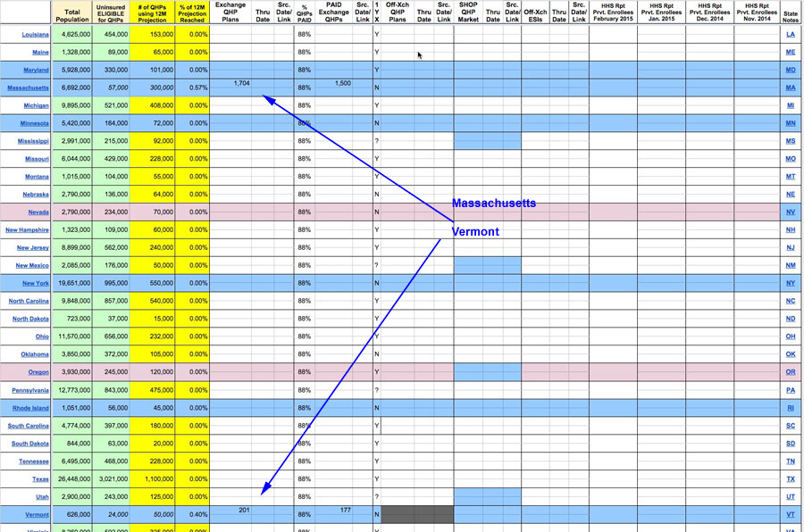Viewport: 804px width, 532px height.
Task: Click the Massachusetts link in the state column
Action: pyautogui.click(x=28, y=87)
